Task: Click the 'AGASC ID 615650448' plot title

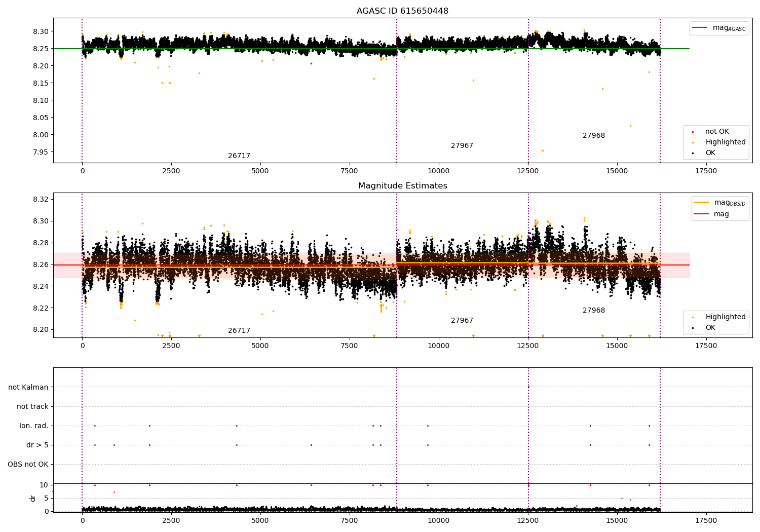Action: pos(402,11)
